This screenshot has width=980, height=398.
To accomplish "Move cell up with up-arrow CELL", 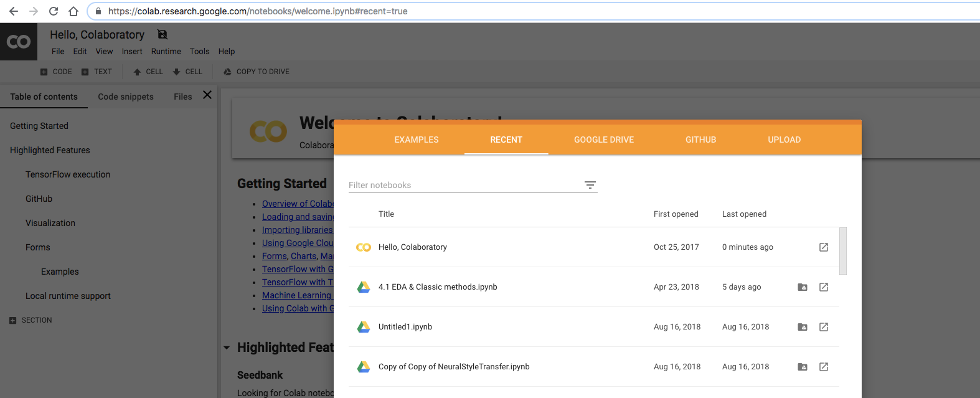I will click(x=148, y=72).
